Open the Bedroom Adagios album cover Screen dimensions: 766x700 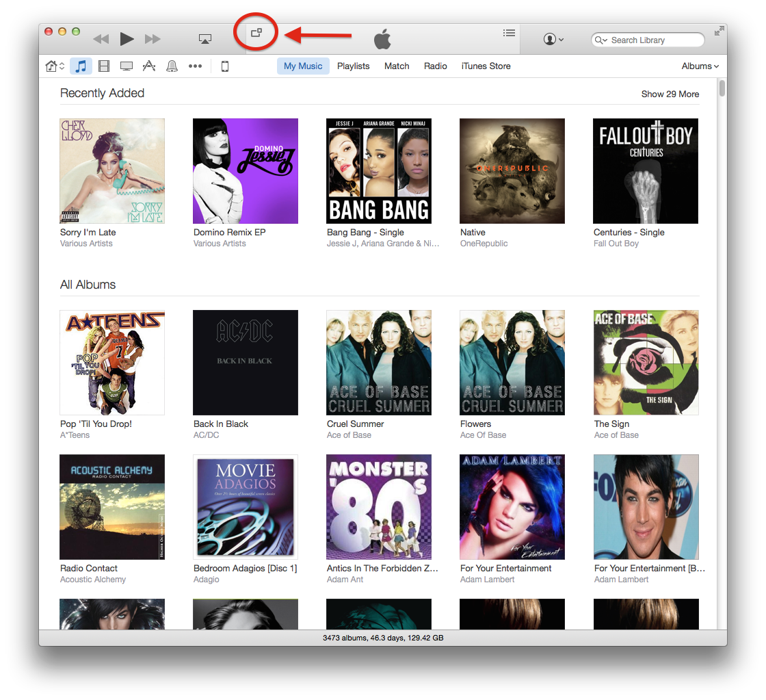[246, 507]
